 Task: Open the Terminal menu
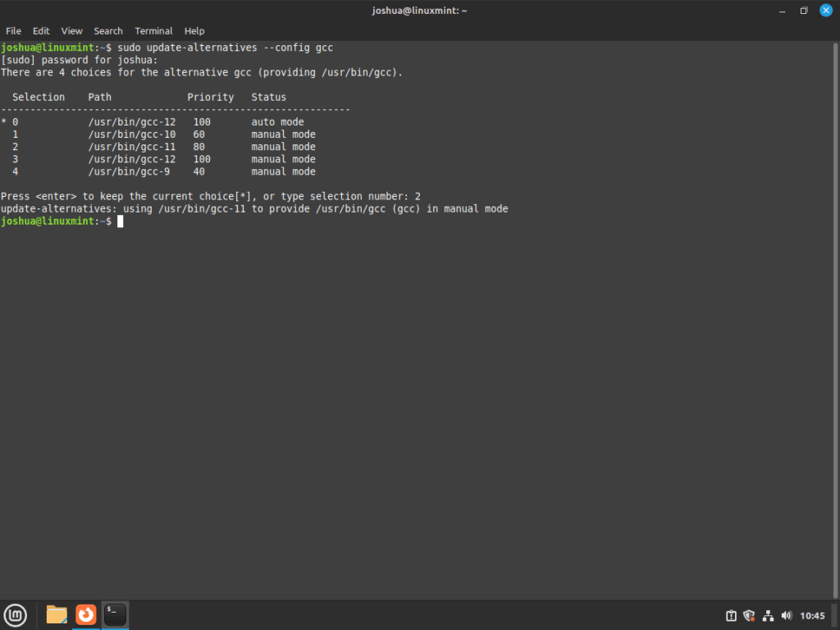point(153,31)
